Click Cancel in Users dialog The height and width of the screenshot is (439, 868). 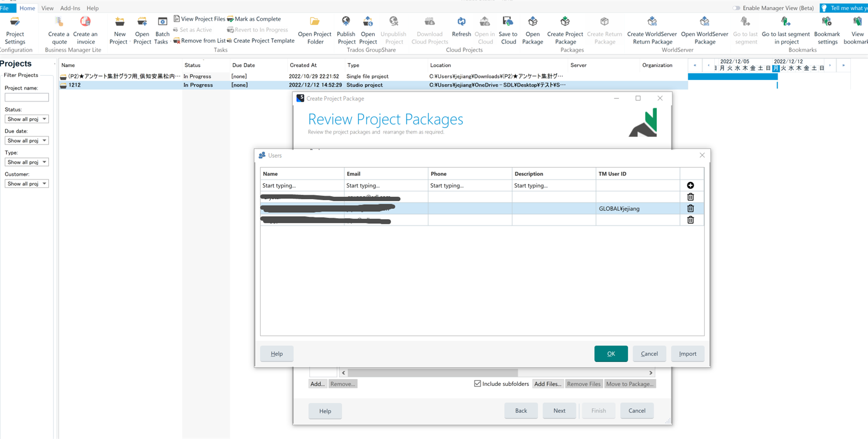click(649, 354)
